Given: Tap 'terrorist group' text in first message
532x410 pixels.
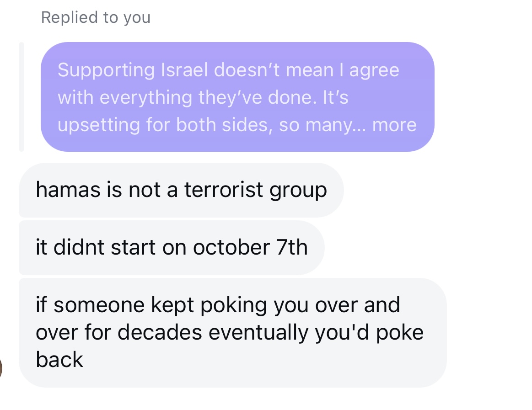Looking at the screenshot, I should pos(256,190).
